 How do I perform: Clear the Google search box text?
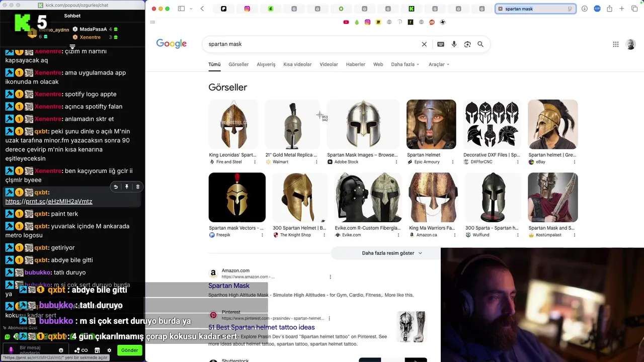click(424, 44)
